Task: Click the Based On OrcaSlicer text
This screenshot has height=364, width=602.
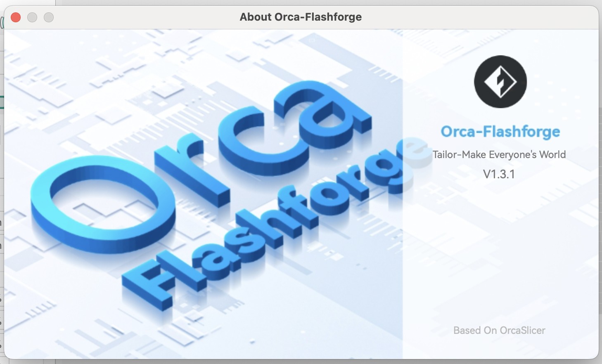Action: click(x=499, y=330)
